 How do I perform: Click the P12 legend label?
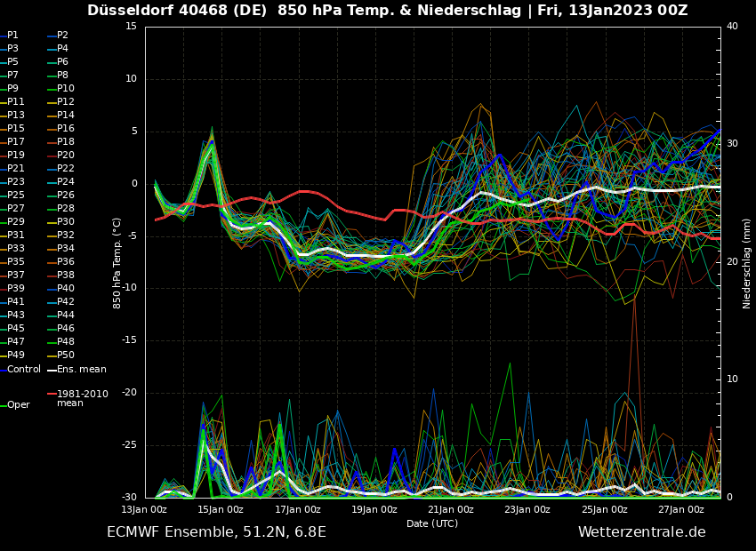tap(66, 102)
